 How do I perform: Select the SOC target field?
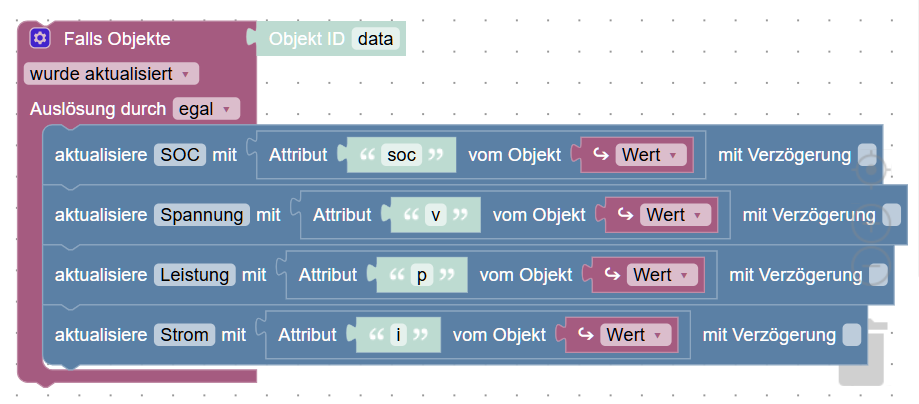pos(181,155)
